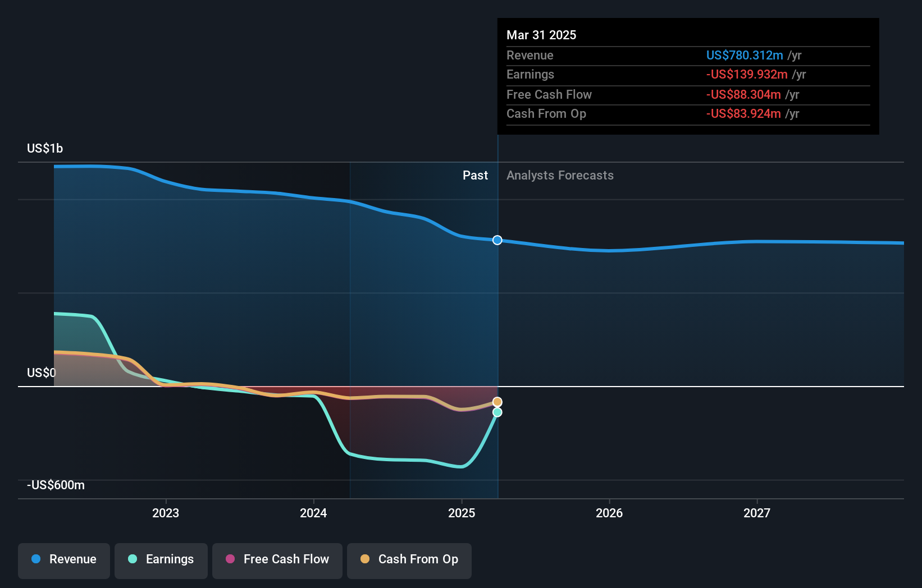This screenshot has width=922, height=588.
Task: Click the blue Revenue data point marker
Action: (x=497, y=240)
